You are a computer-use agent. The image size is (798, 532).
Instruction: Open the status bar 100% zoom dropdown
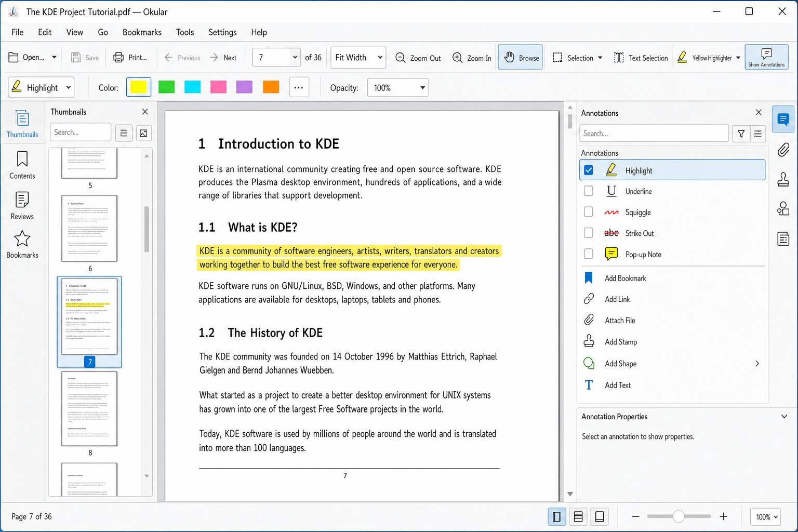pyautogui.click(x=765, y=517)
